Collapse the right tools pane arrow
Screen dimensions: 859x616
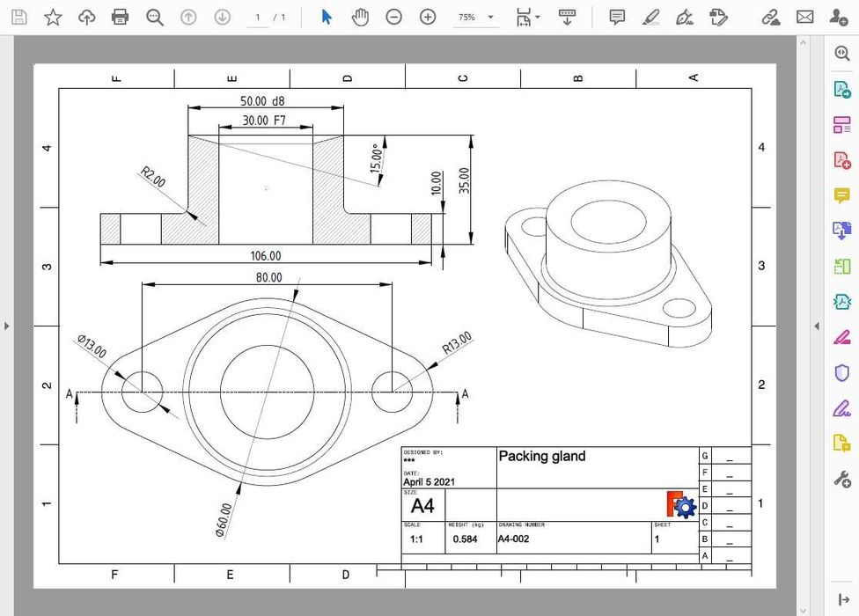tap(816, 326)
